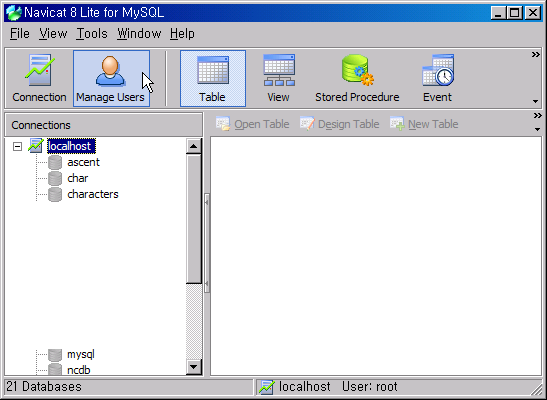Screen dimensions: 547x400
Task: Click the Connections panel header
Action: click(104, 125)
